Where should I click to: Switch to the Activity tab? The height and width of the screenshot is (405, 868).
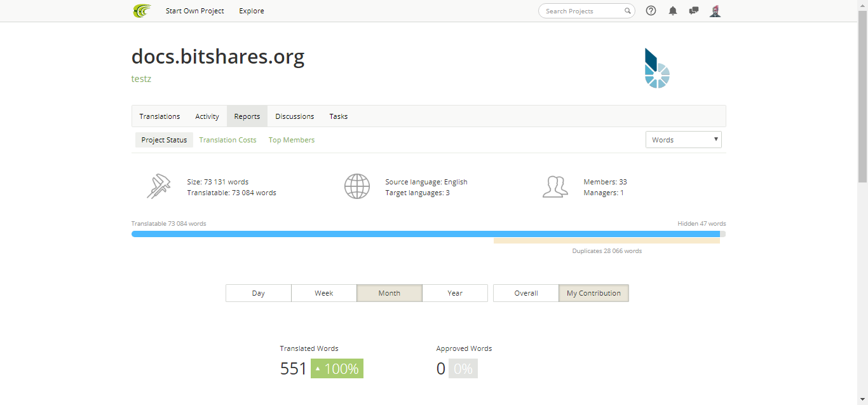click(207, 116)
